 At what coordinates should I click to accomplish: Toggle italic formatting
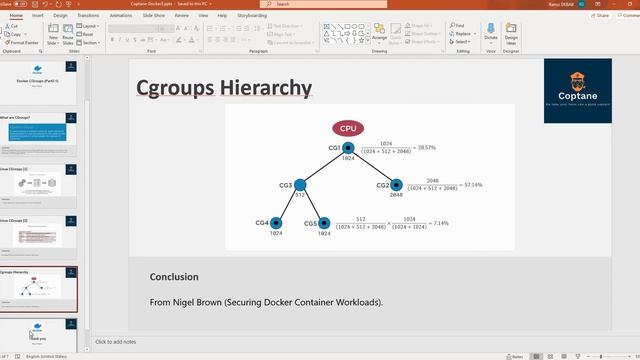(120, 40)
